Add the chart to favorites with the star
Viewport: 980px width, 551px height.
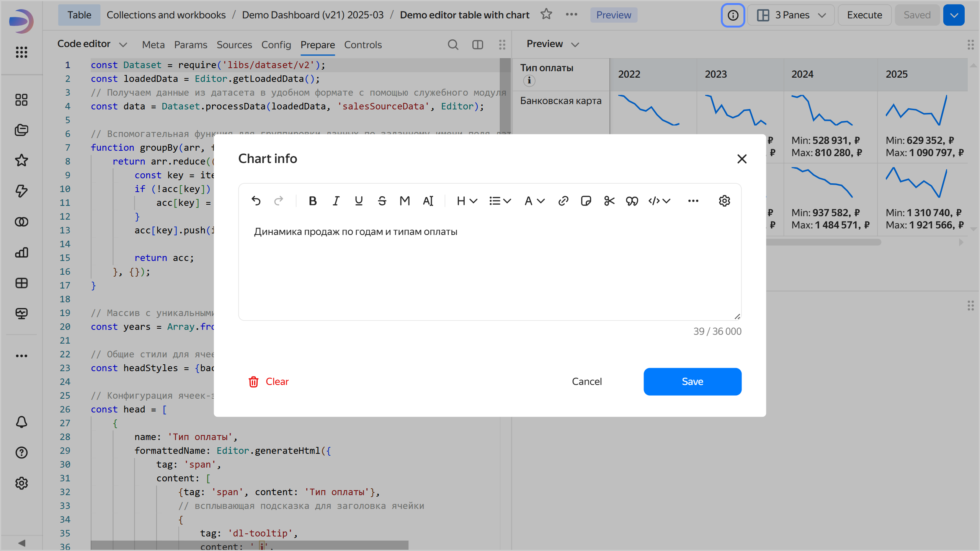tap(546, 15)
